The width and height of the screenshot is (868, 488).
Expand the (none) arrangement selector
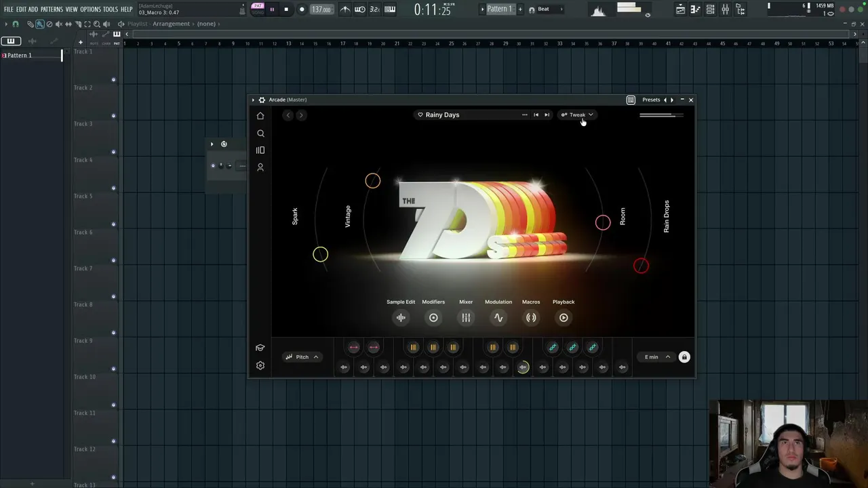[206, 24]
